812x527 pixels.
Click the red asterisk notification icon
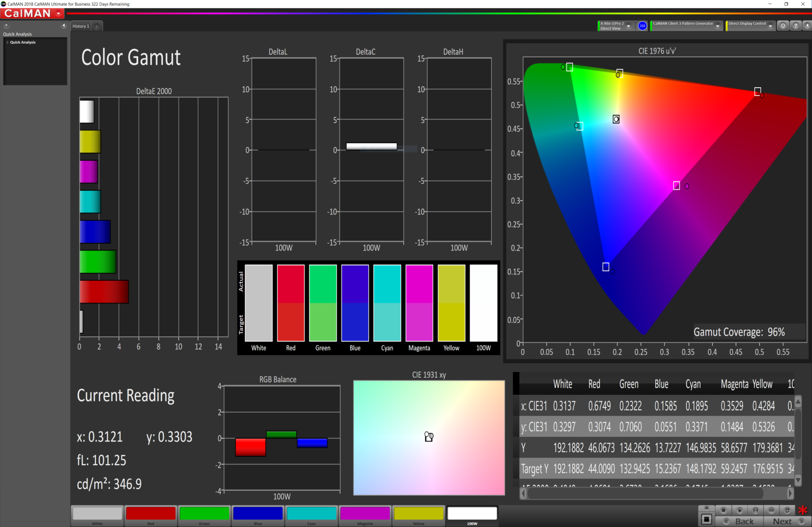[803, 510]
